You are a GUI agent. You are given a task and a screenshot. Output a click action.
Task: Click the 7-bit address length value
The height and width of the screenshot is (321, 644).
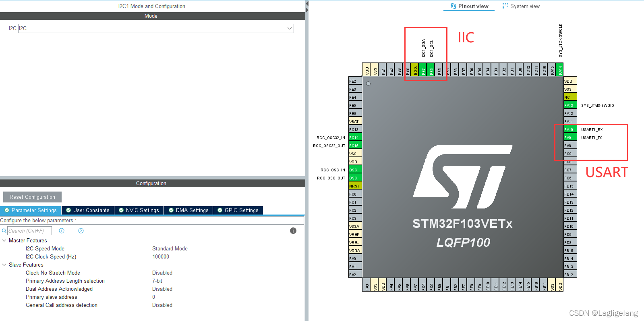point(157,281)
